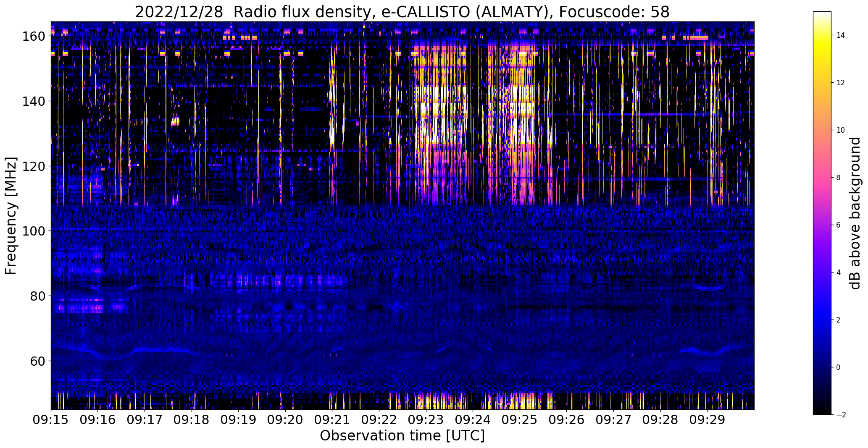The image size is (868, 448).
Task: Click the colorbar tick label 14
Action: 841,35
